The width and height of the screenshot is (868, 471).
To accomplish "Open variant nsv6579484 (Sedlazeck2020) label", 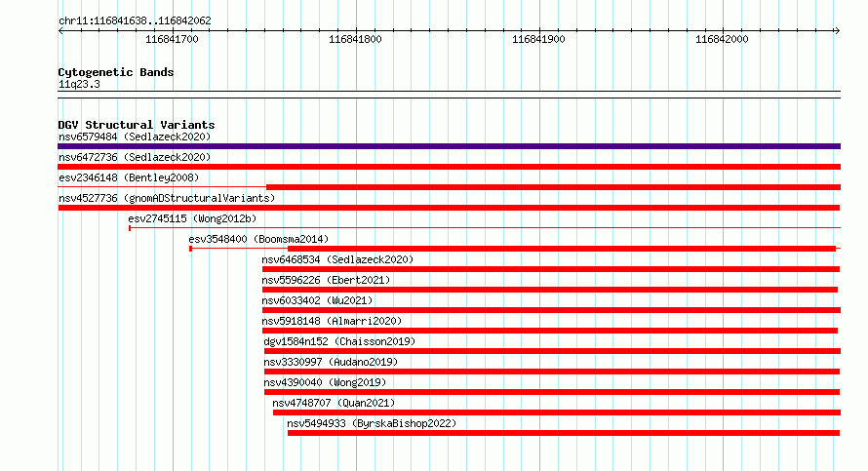I will [x=135, y=137].
